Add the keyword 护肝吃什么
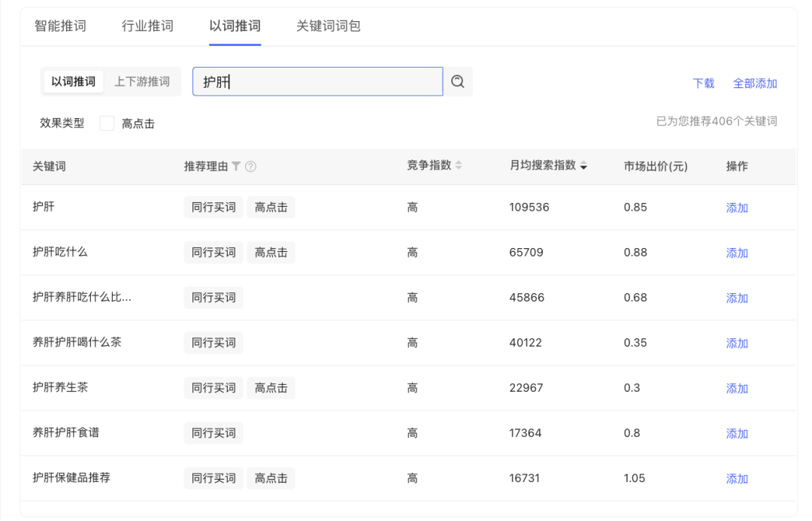 click(737, 253)
